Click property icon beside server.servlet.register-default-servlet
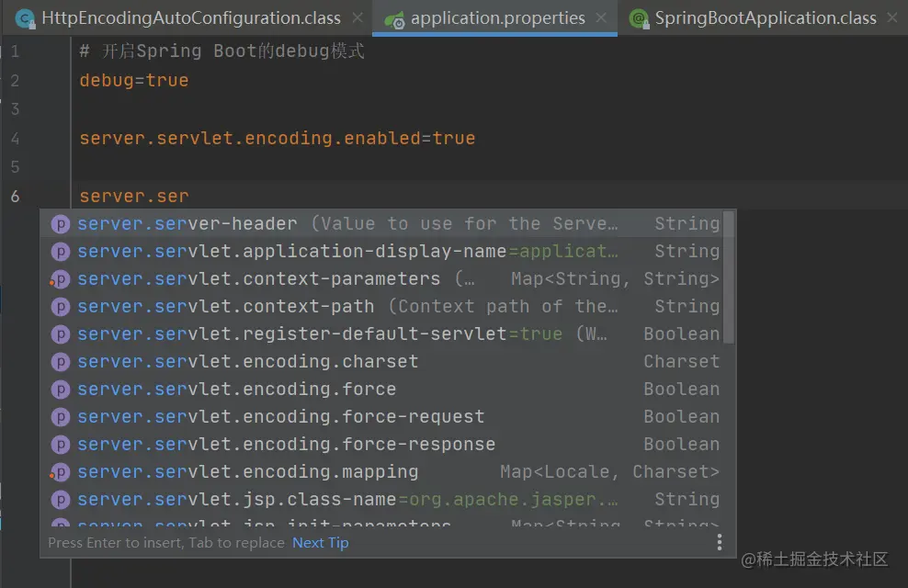Image resolution: width=908 pixels, height=588 pixels. point(61,334)
